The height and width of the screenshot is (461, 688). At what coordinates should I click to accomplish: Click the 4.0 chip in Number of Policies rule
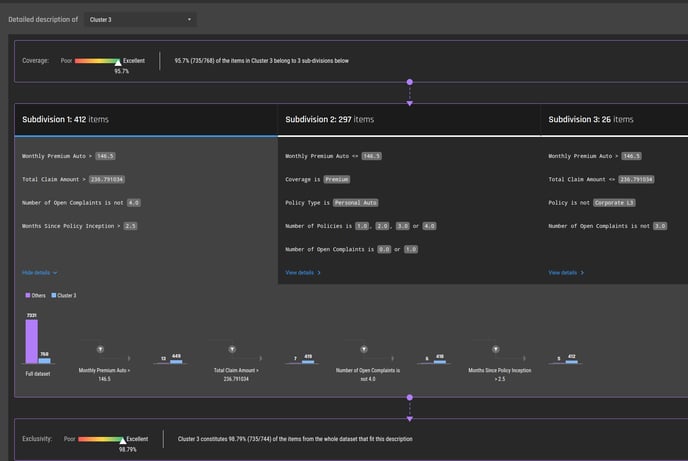coord(429,226)
